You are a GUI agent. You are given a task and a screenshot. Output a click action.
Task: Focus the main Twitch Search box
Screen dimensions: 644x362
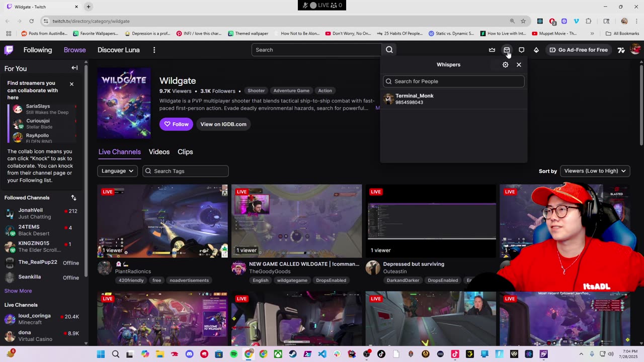point(316,50)
